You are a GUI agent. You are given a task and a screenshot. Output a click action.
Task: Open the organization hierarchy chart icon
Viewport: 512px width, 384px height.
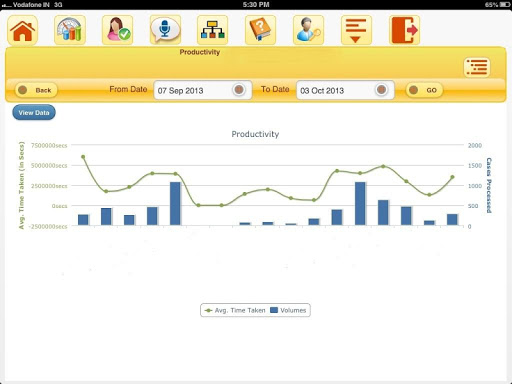pos(213,30)
